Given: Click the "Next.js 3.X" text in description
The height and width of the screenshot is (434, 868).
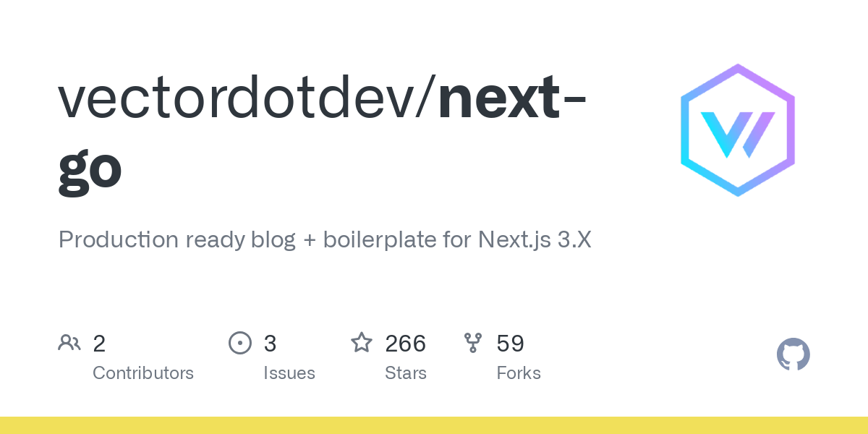Looking at the screenshot, I should (x=535, y=240).
